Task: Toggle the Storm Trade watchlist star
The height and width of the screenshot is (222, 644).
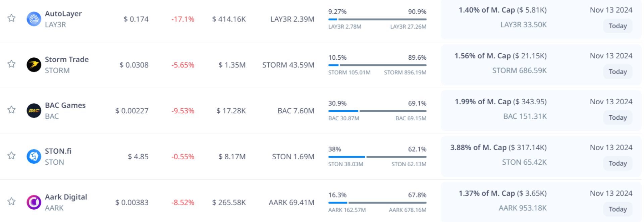Action: point(12,64)
